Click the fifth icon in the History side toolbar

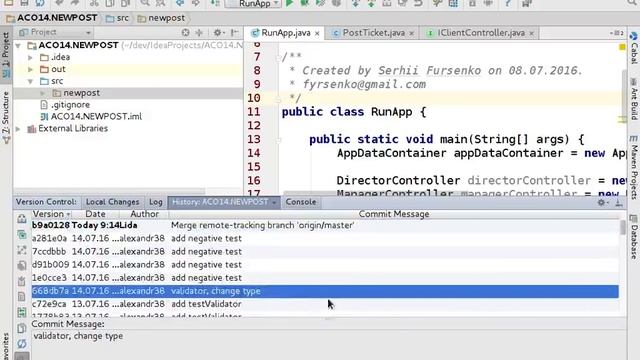[22, 281]
